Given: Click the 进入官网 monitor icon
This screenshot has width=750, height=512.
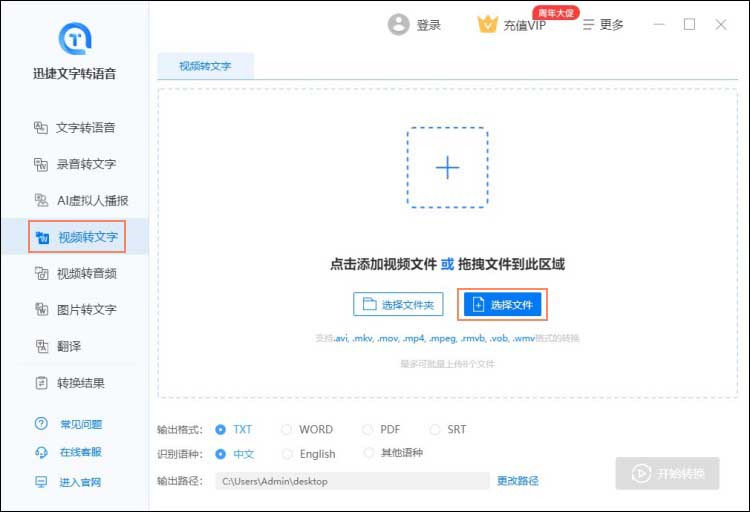Looking at the screenshot, I should pos(41,482).
